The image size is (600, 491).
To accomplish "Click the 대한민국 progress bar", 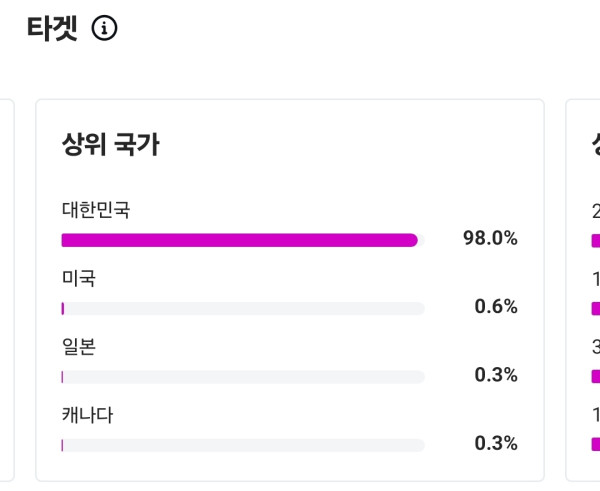I will tap(242, 240).
